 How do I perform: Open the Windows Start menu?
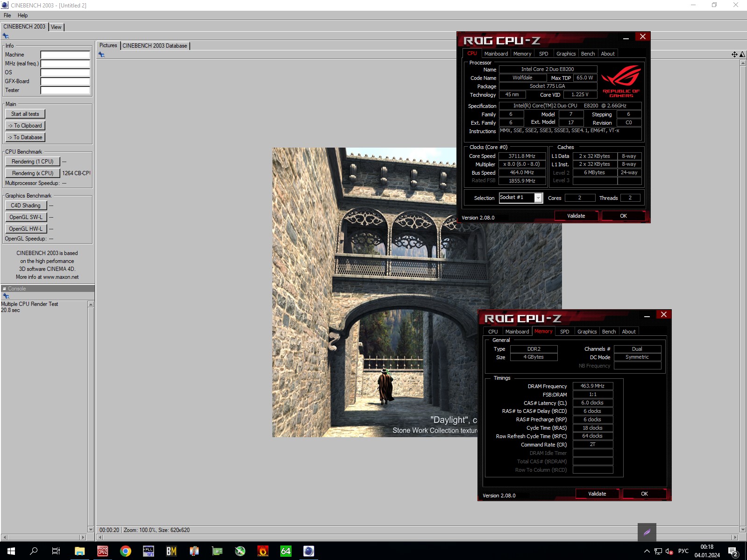[x=11, y=551]
